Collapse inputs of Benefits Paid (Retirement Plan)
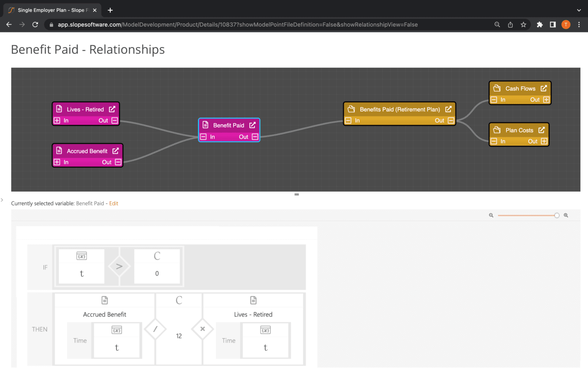Screen dimensions: 588x368 point(348,120)
